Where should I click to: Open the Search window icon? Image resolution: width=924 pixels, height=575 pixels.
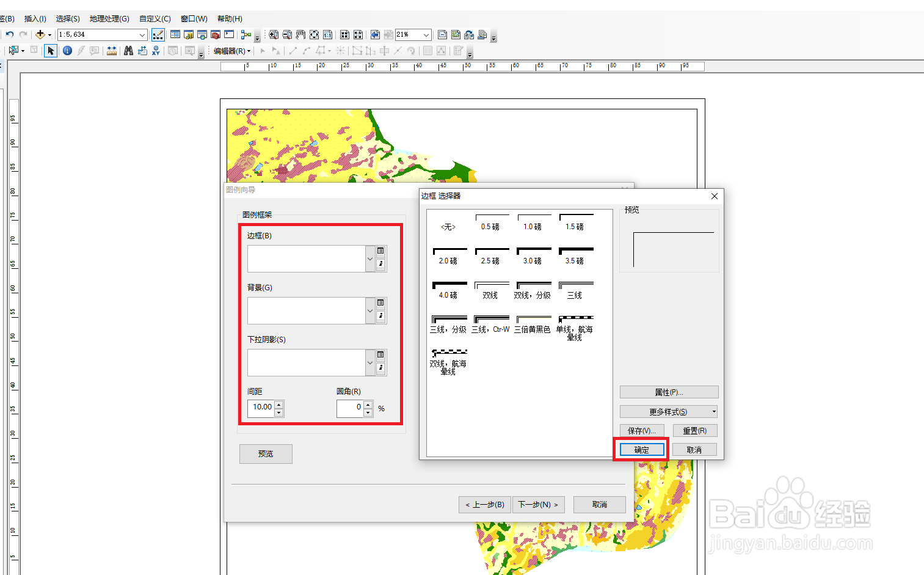(x=202, y=35)
